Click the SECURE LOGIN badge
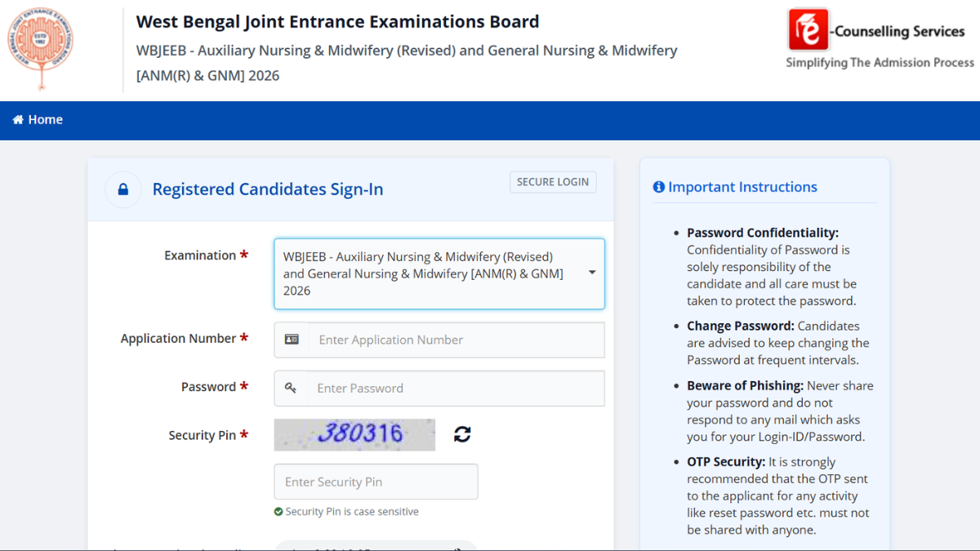The height and width of the screenshot is (551, 980). [x=553, y=182]
